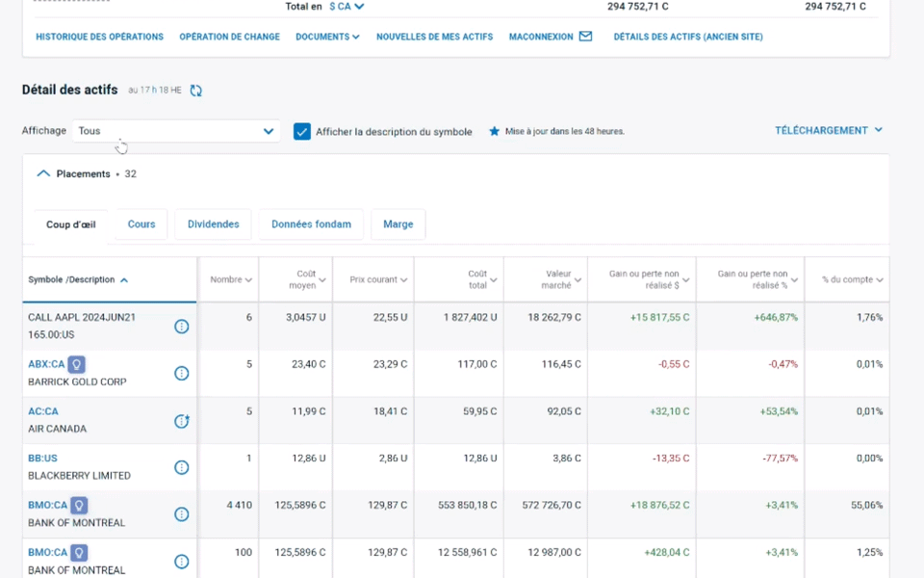Viewport: 924px width, 578px height.
Task: Select the Coup d'œil tab
Action: [70, 224]
